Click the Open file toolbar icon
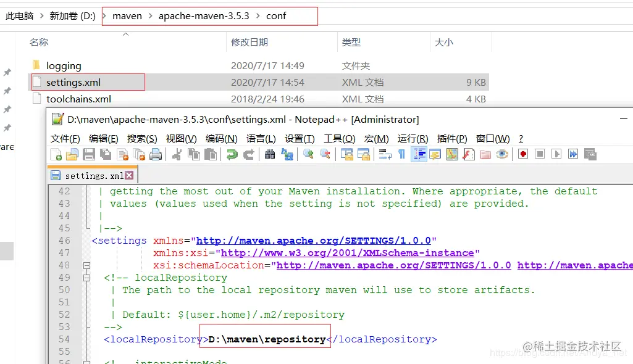Viewport: 633px width, 364px height. point(72,154)
